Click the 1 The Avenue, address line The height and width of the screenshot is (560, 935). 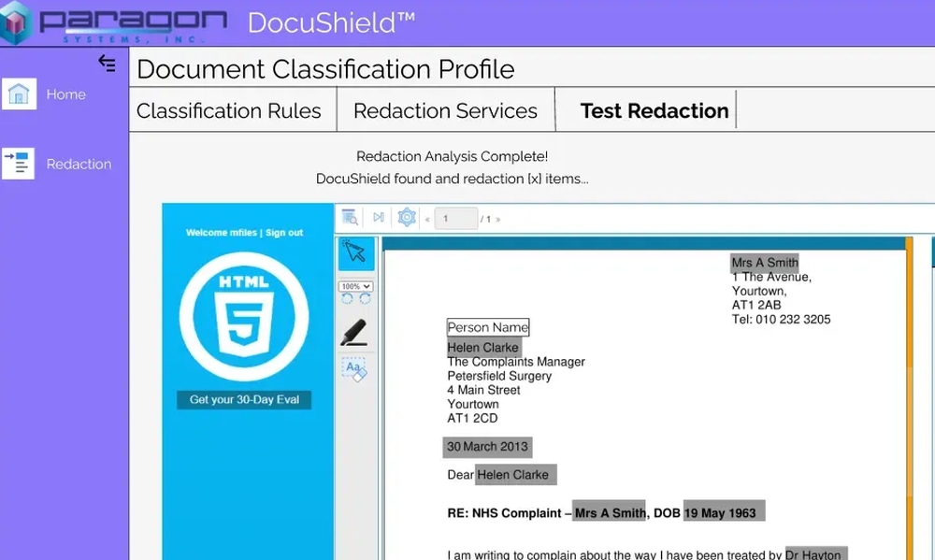pos(771,277)
